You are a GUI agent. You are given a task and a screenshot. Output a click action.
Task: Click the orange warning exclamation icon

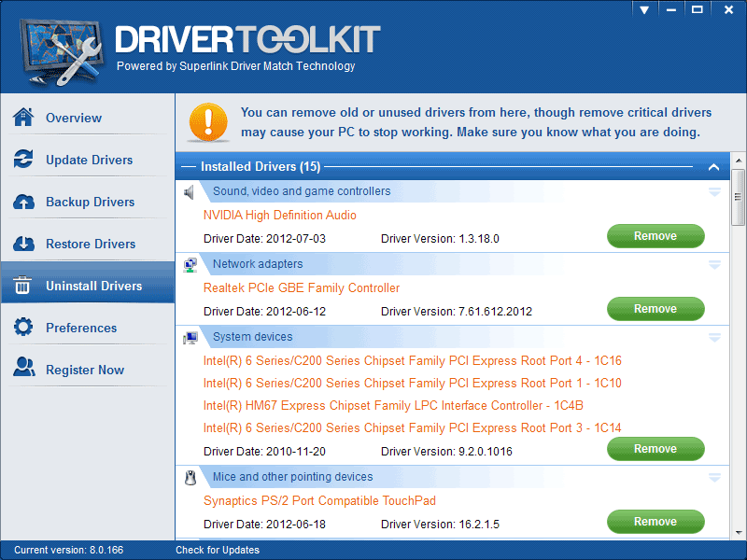coord(207,122)
